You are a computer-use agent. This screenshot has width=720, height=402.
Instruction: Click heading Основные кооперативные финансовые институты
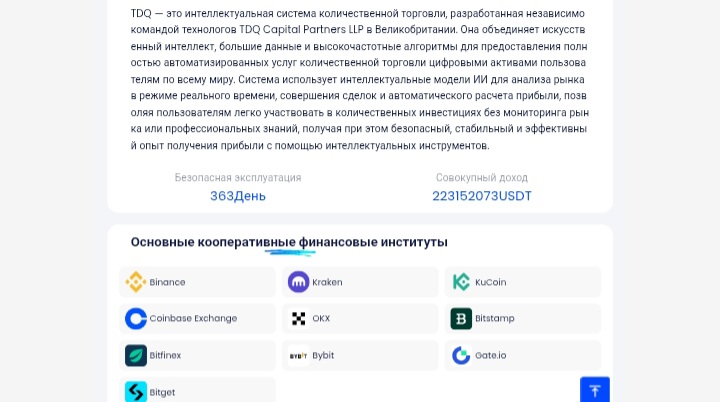coord(289,242)
